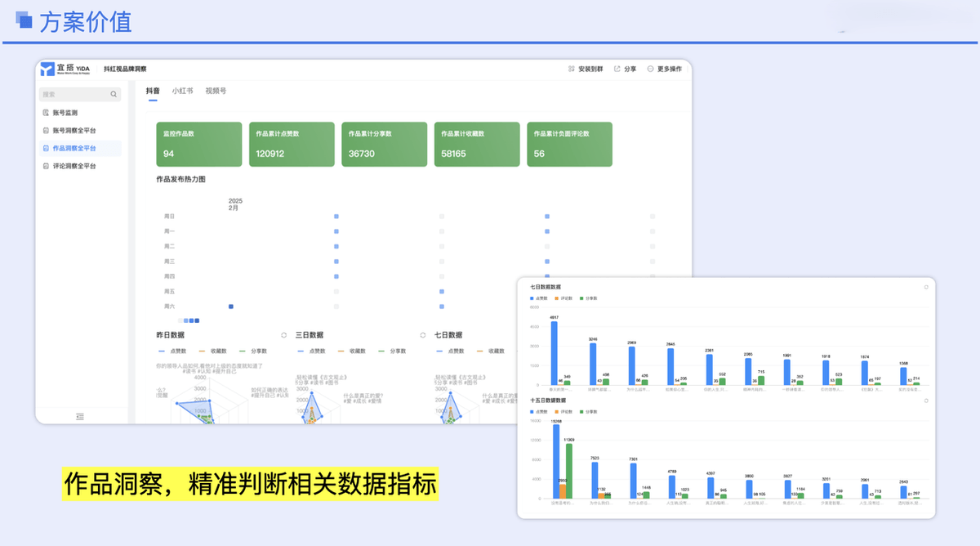Switch to the 小红书 tab
Screen dimensions: 980x546
pyautogui.click(x=183, y=91)
